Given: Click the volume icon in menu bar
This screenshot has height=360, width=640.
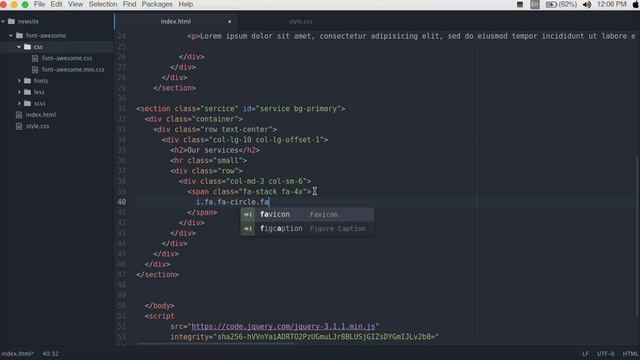Looking at the screenshot, I should [x=587, y=4].
